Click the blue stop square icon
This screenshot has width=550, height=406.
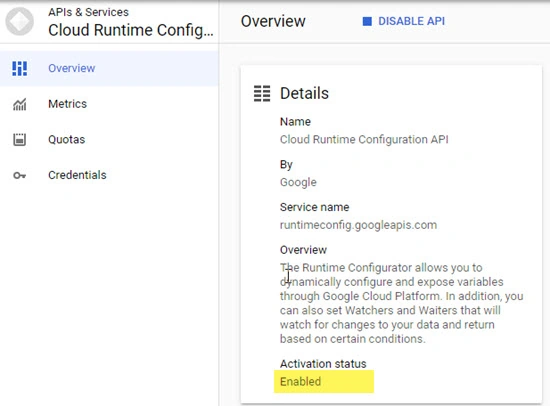(x=367, y=21)
